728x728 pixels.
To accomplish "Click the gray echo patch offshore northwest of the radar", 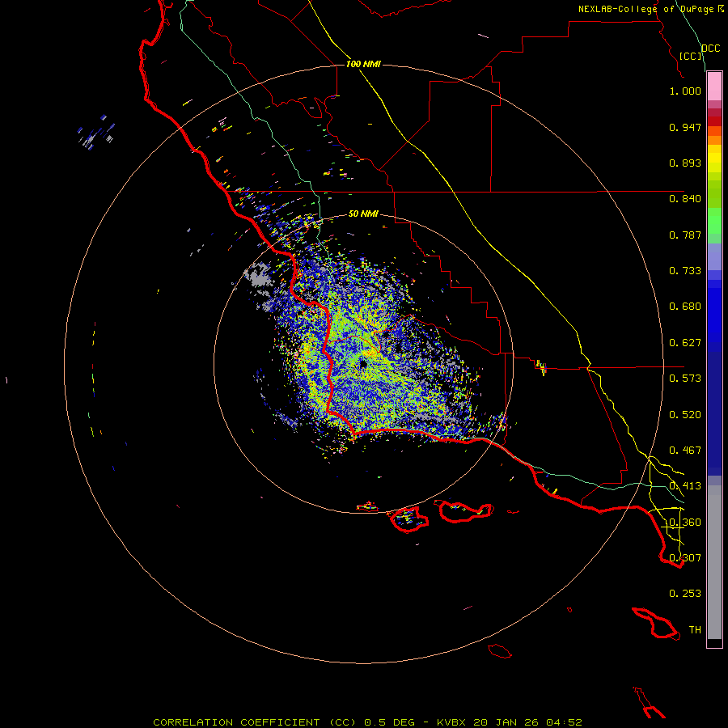I will coord(258,275).
